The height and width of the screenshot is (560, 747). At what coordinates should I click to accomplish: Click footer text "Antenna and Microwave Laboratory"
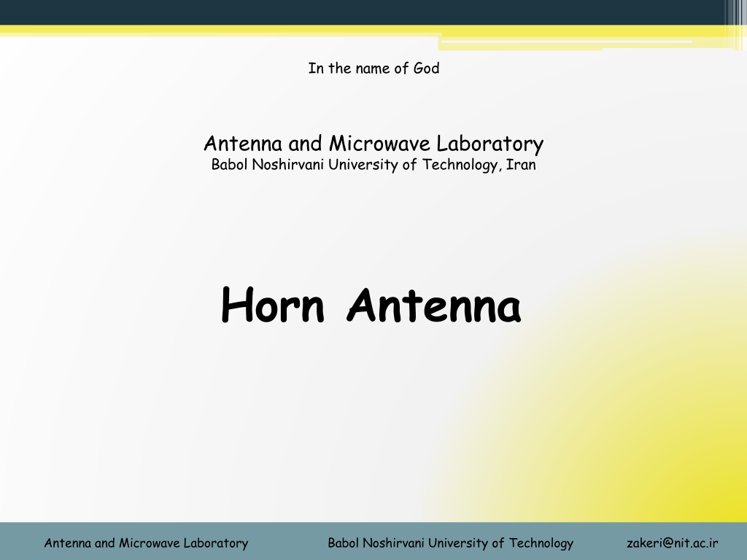(x=146, y=542)
